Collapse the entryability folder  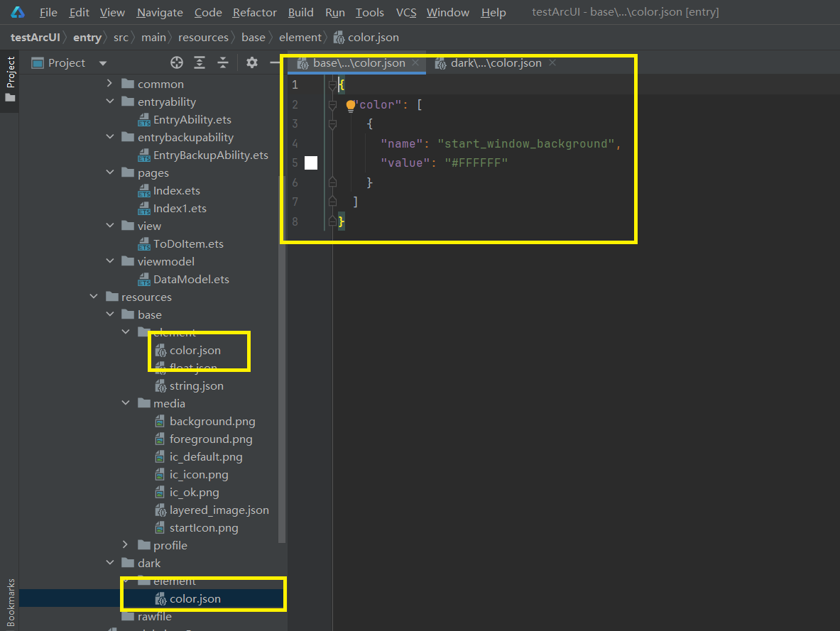coord(110,101)
